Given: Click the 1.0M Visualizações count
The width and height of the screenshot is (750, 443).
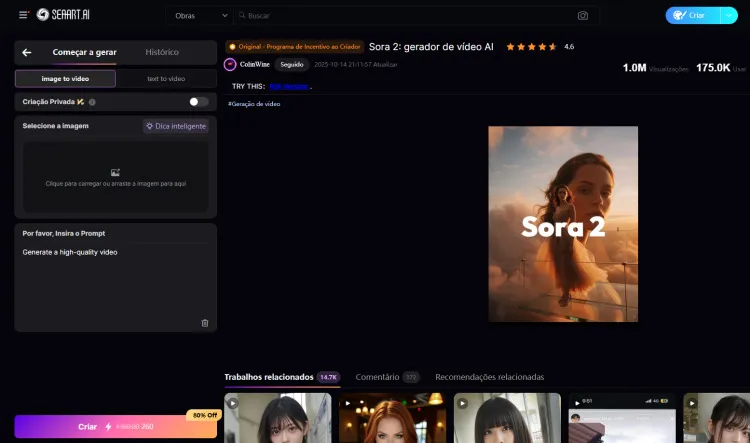Looking at the screenshot, I should point(655,68).
